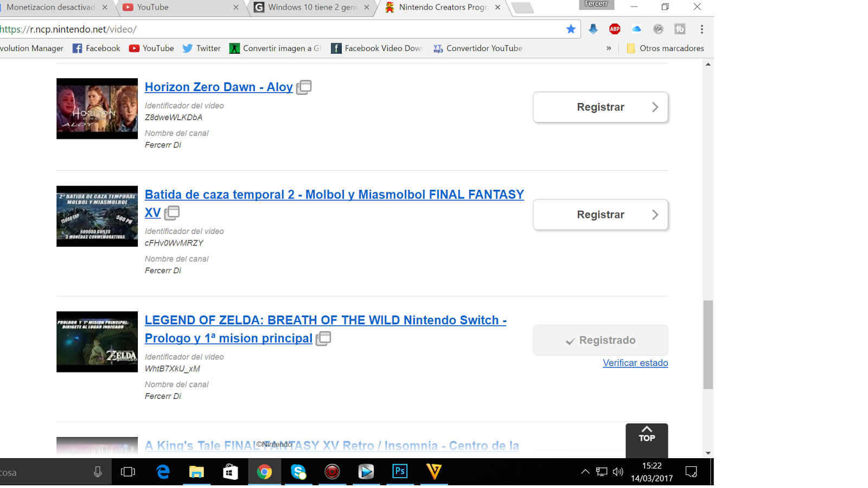Click Registrar for Horizon Zero Dawn - Aloy
868x488 pixels.
click(x=601, y=107)
